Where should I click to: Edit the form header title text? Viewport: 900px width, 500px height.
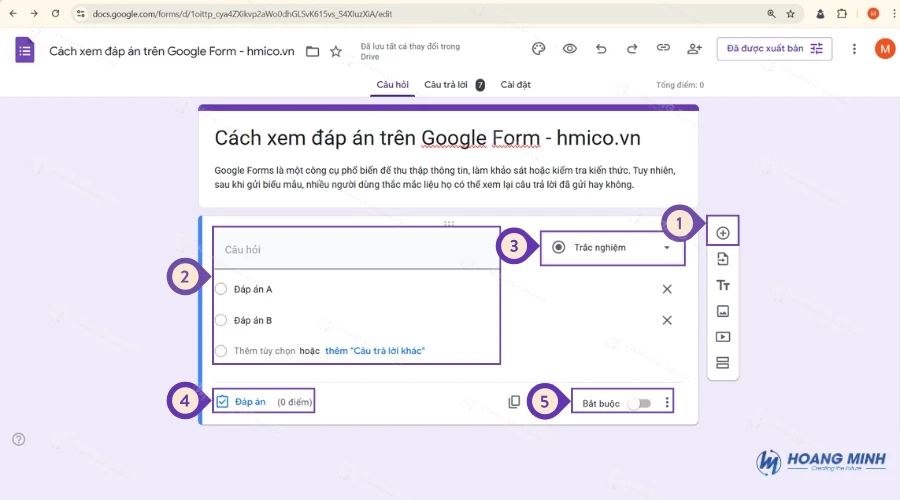click(x=427, y=138)
